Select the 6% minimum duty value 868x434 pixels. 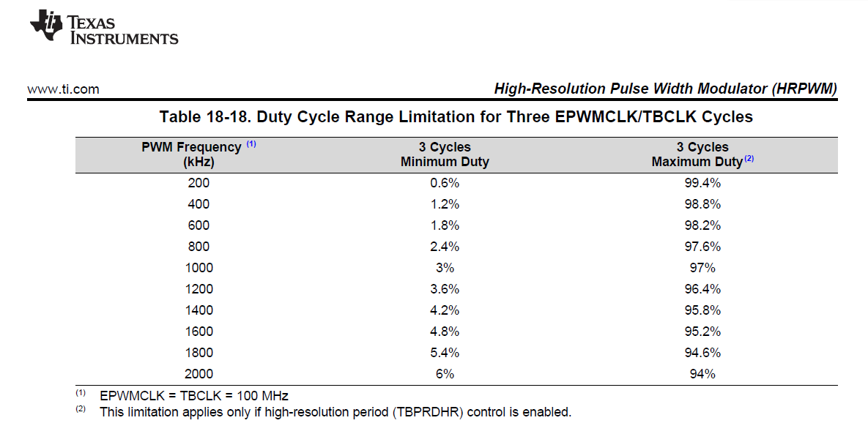[x=445, y=374]
